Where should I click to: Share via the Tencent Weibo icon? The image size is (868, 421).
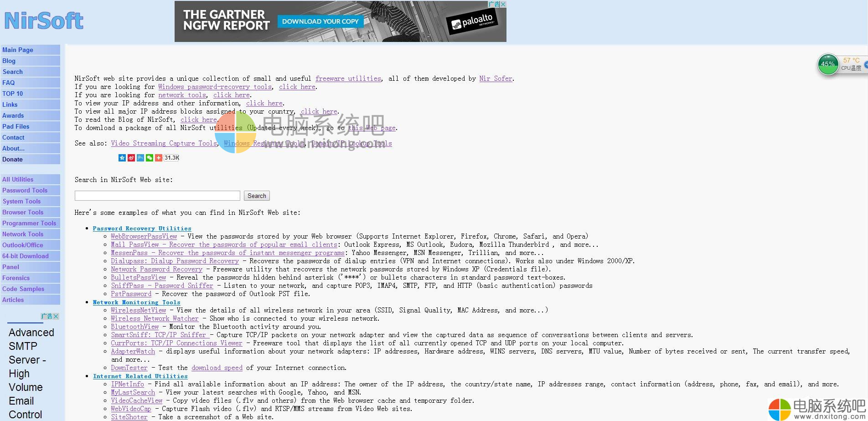(140, 158)
